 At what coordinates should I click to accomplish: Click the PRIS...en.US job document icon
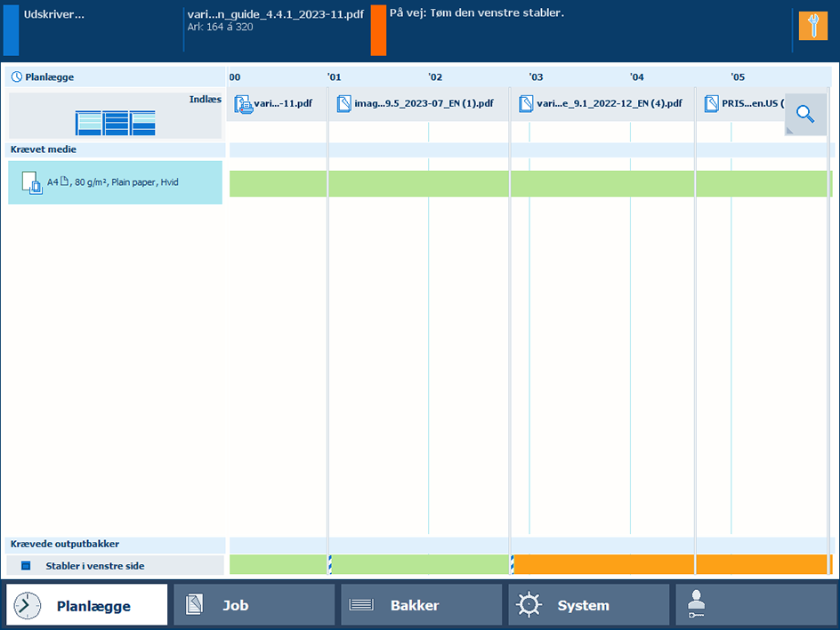[711, 104]
